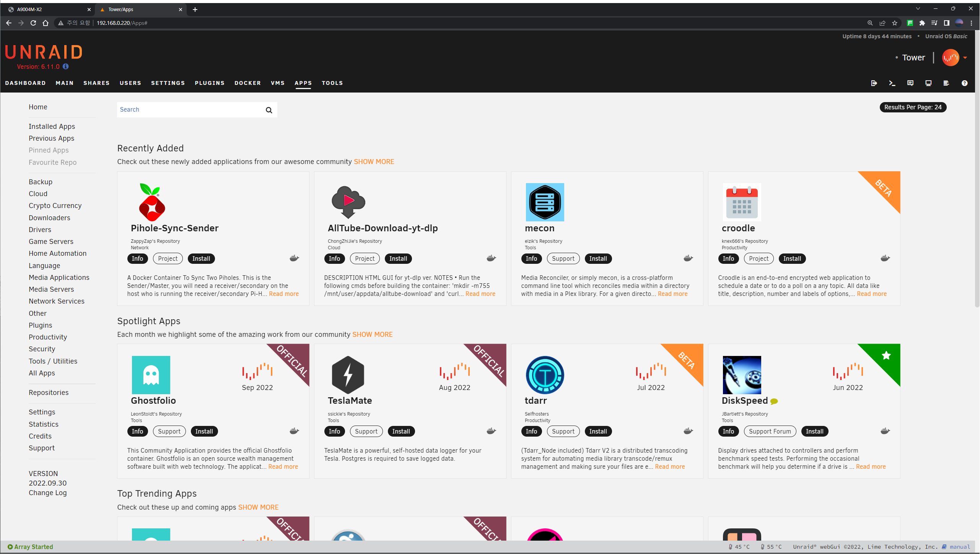
Task: Open the Results Per Page selector
Action: [913, 107]
